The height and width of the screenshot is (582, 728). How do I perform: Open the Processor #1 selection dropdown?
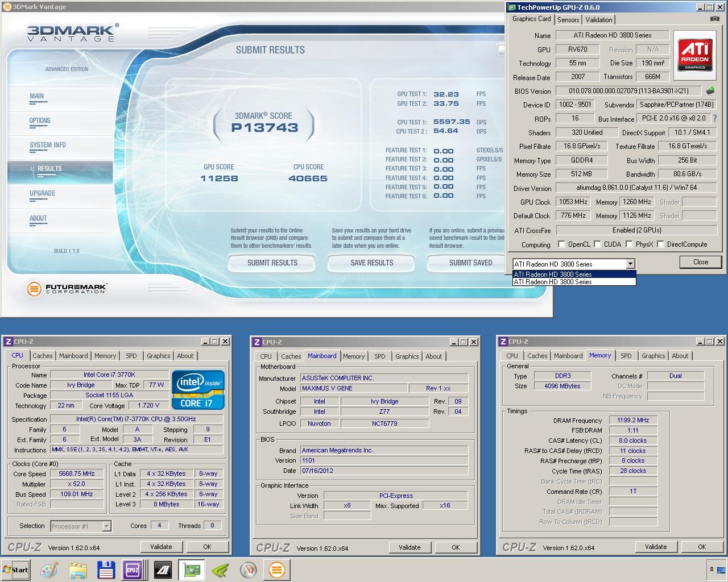click(106, 526)
